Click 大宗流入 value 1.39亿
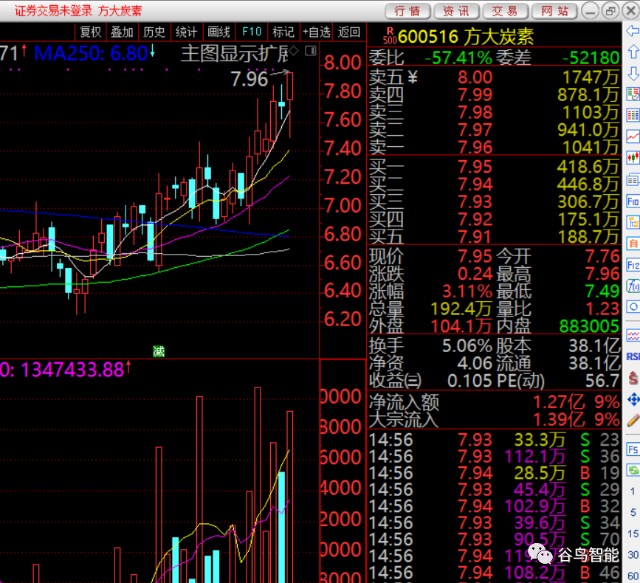 tap(559, 420)
